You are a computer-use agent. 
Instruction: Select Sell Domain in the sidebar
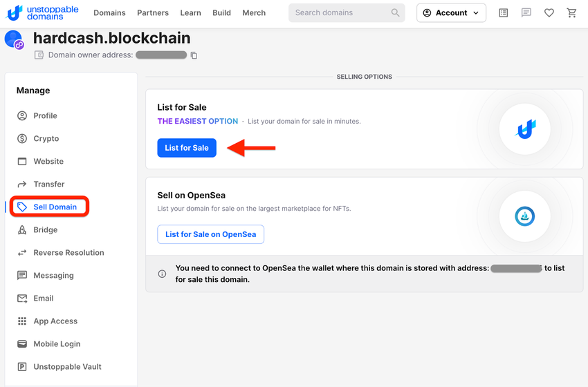click(x=55, y=207)
